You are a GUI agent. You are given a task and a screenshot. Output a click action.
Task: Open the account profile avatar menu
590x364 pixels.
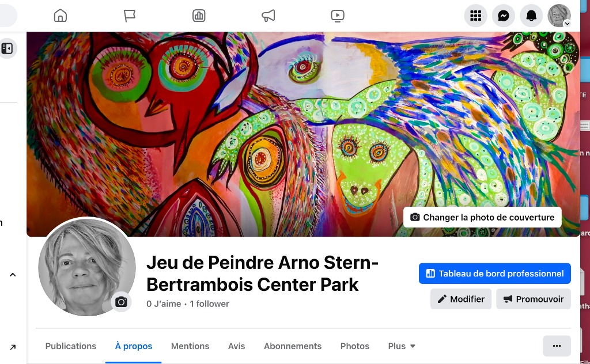pos(559,16)
